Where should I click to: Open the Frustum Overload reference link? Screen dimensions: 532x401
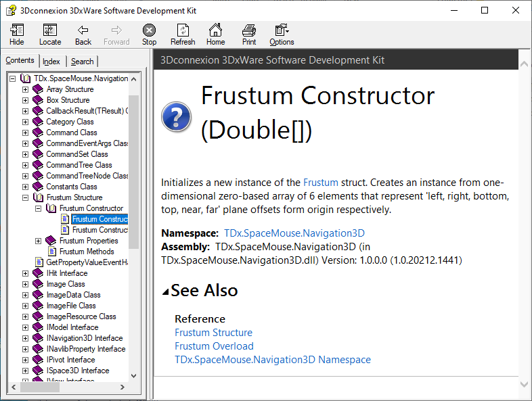(x=214, y=346)
